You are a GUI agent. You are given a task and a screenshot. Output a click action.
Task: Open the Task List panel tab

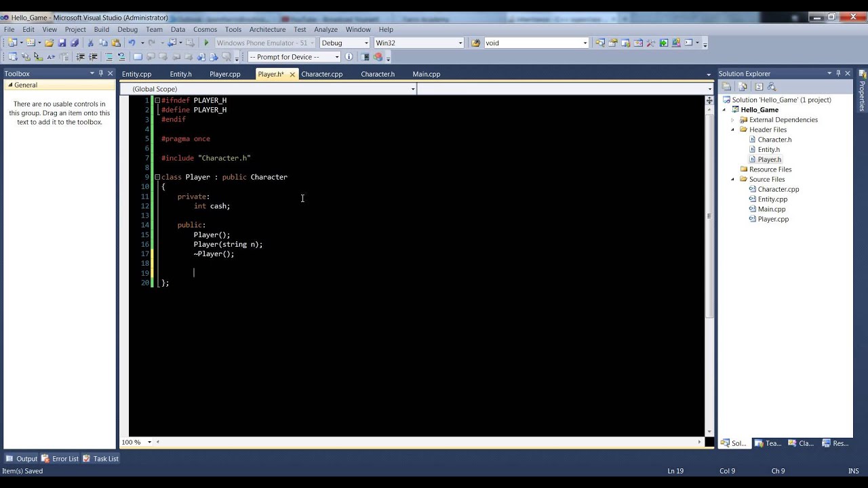point(100,459)
